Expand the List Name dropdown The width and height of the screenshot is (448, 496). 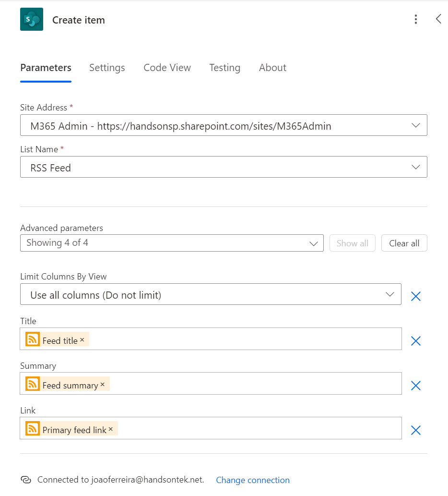(415, 167)
